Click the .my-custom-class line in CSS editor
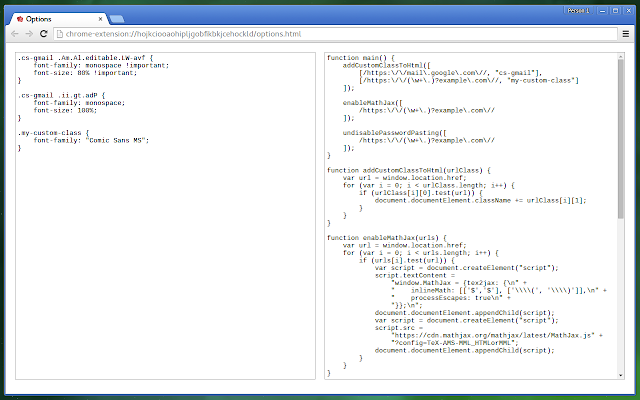640x400 pixels. click(x=53, y=133)
